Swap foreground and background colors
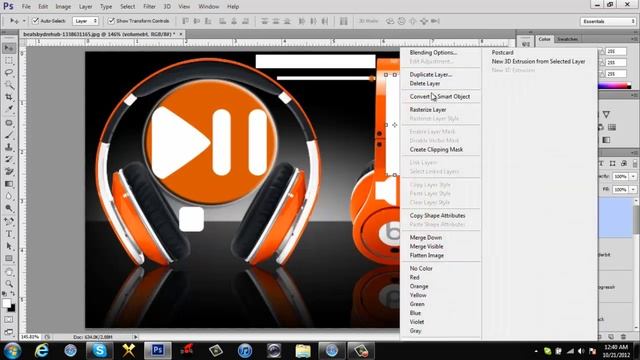This screenshot has width=640, height=360. [x=13, y=293]
